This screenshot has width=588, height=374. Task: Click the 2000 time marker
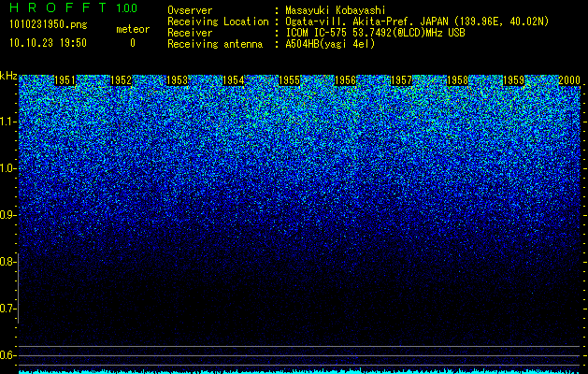tap(569, 80)
